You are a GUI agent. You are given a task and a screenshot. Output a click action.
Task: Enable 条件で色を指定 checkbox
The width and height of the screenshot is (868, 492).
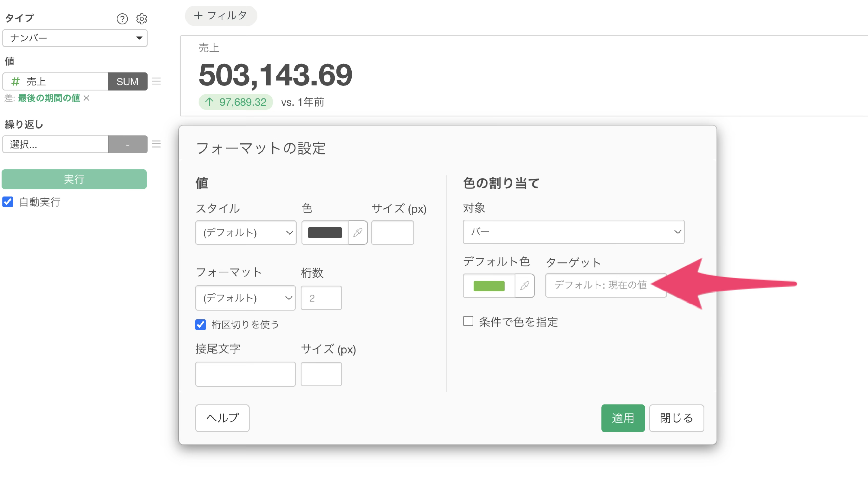coord(468,321)
